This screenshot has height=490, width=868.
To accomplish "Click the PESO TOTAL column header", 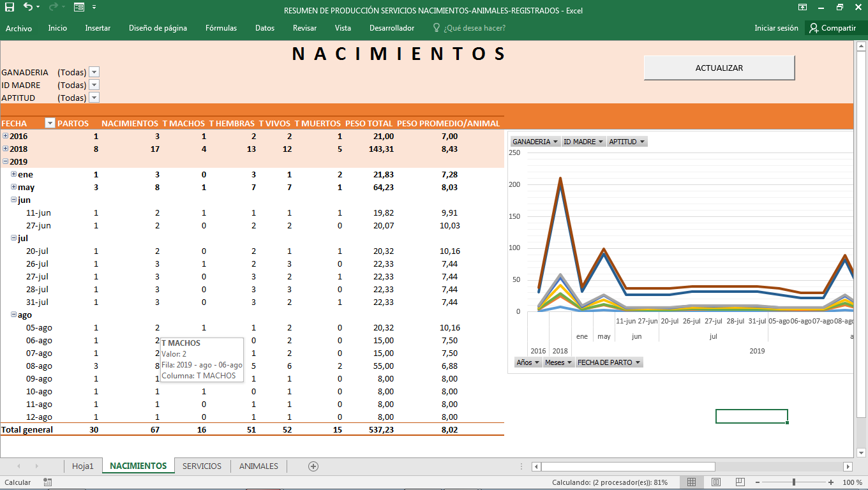I will [369, 123].
